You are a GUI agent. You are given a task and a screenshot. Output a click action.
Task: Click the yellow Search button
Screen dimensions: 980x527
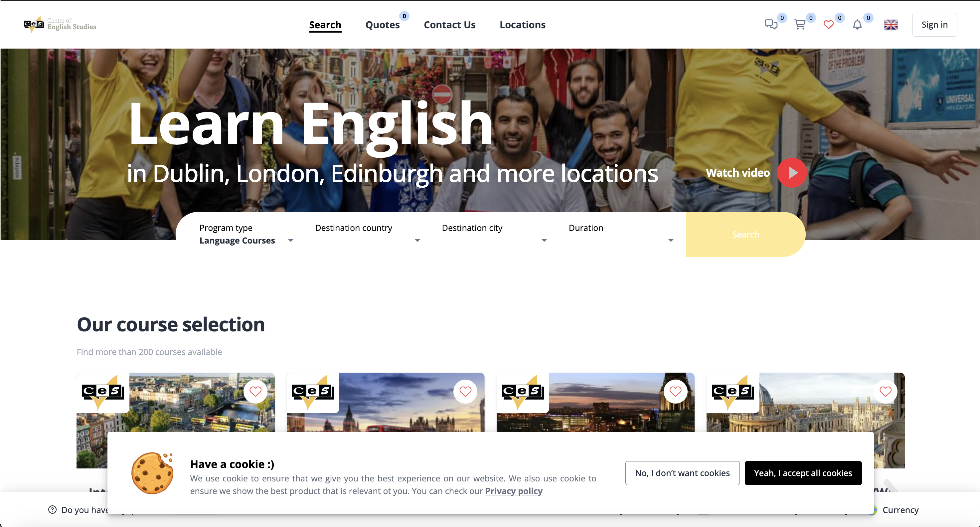[745, 235]
